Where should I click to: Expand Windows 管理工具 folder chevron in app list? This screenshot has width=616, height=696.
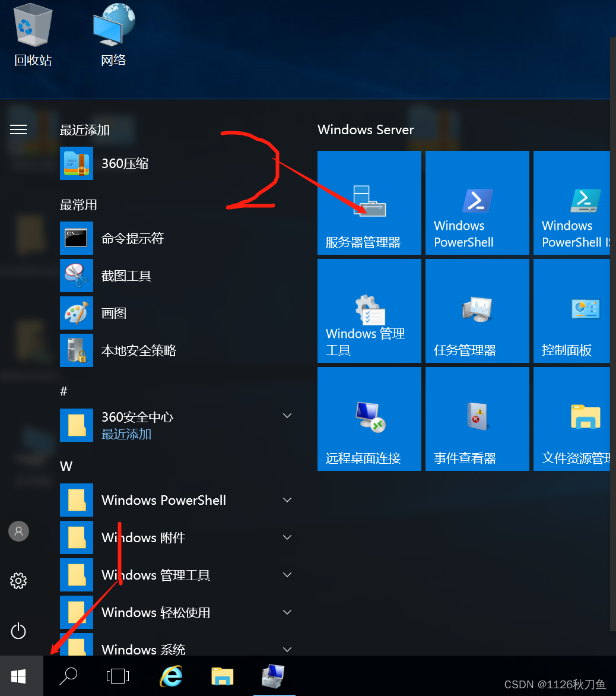click(x=287, y=575)
